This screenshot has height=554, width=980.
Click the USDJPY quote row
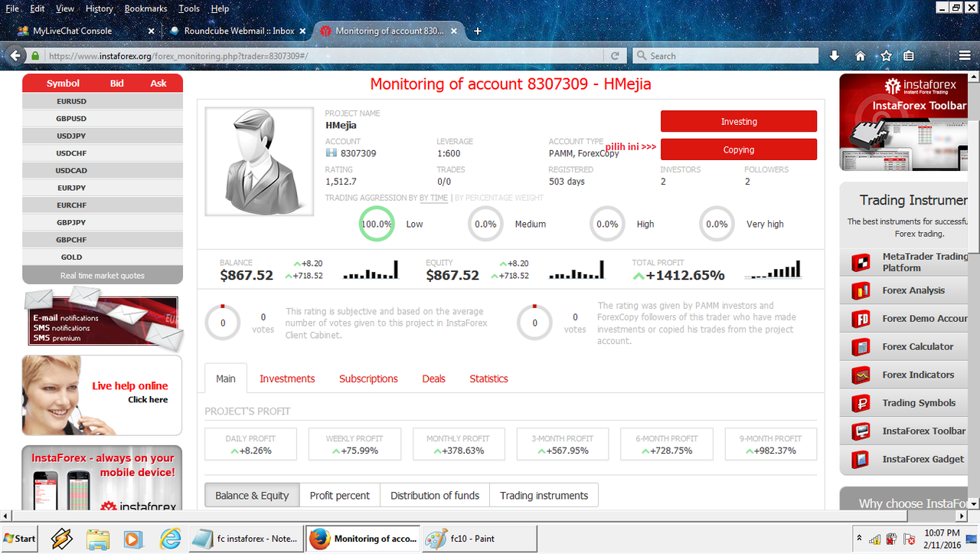103,136
